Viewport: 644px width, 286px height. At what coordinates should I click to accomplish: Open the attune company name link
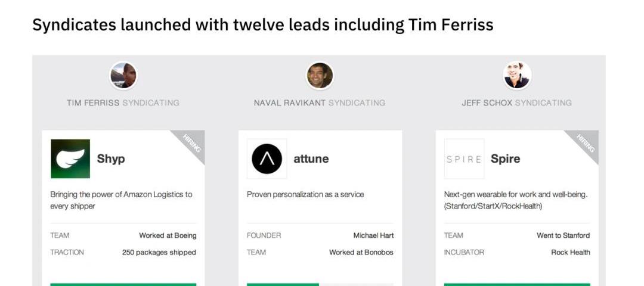(311, 159)
